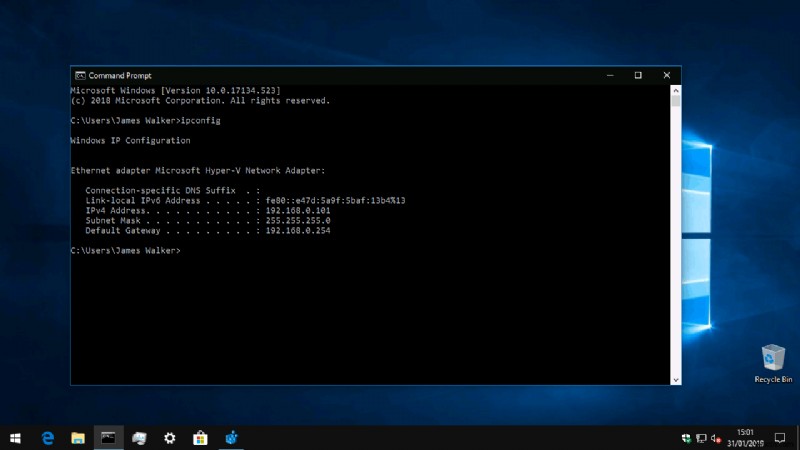Open the Windows Start menu

(15, 438)
